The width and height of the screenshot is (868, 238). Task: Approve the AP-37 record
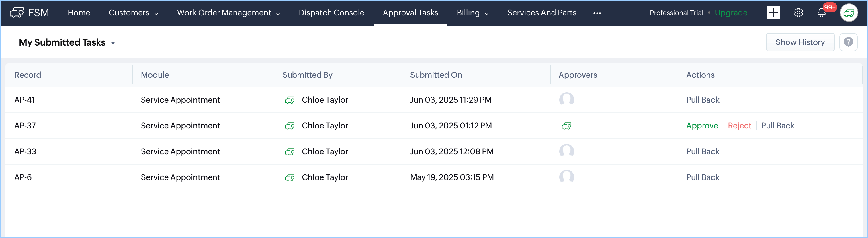click(x=702, y=126)
